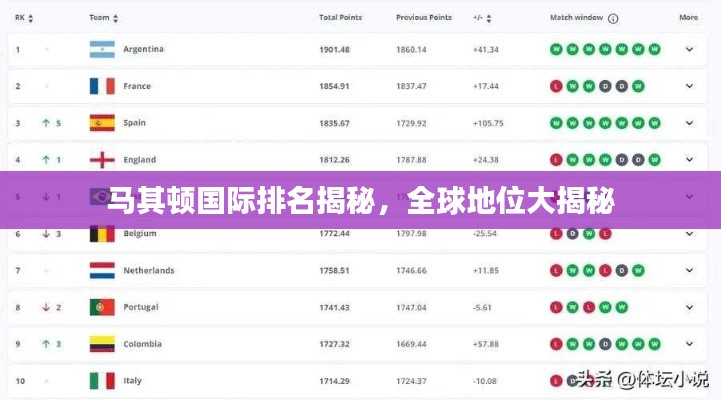Click the Portugal flag icon
721x400 pixels.
[102, 307]
